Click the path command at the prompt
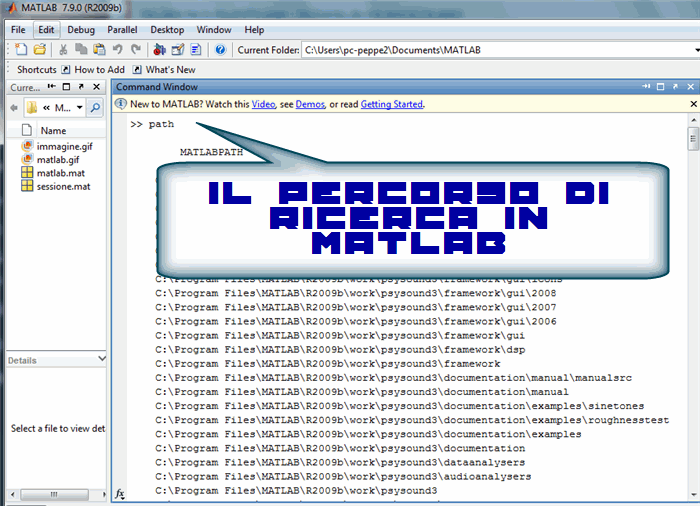 [x=162, y=124]
